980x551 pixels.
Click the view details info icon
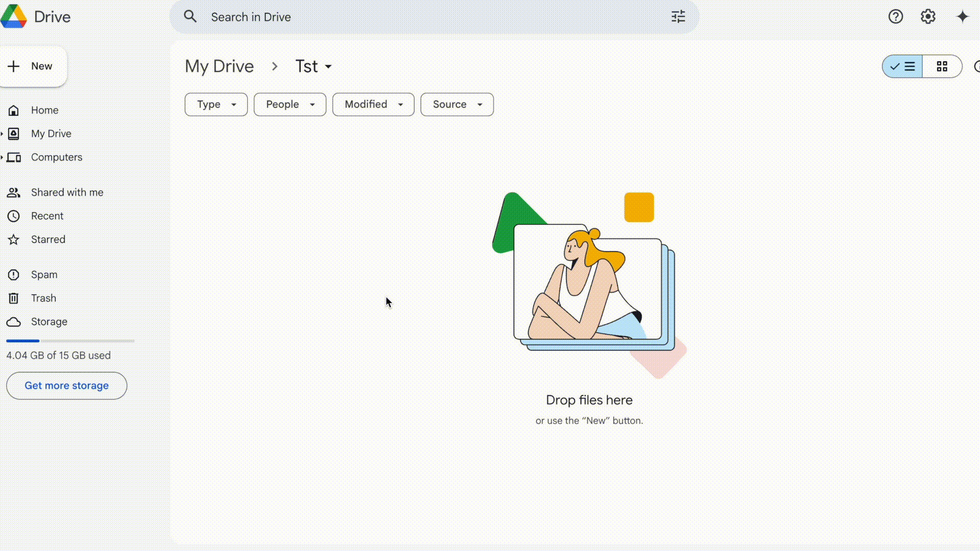click(x=977, y=66)
